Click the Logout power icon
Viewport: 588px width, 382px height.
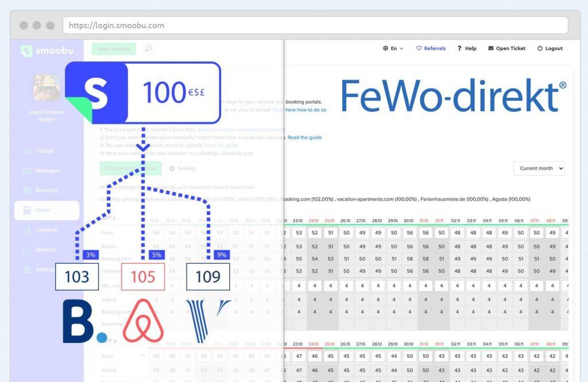click(540, 48)
